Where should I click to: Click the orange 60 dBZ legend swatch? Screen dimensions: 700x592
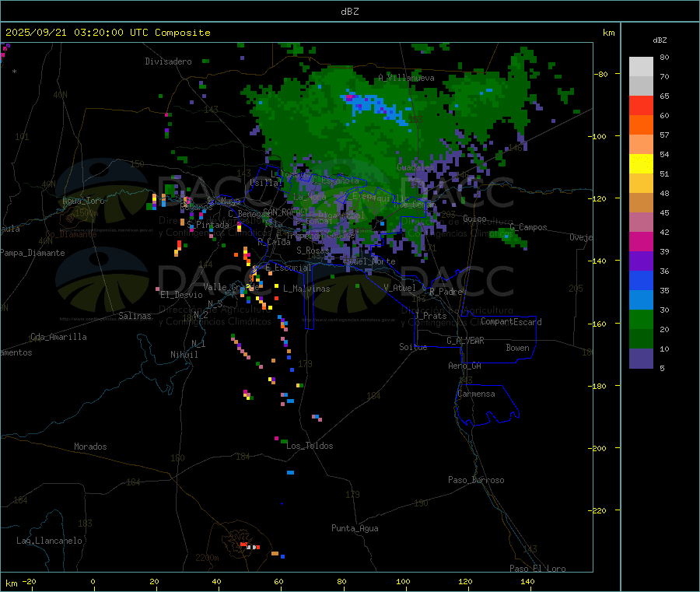coord(641,125)
